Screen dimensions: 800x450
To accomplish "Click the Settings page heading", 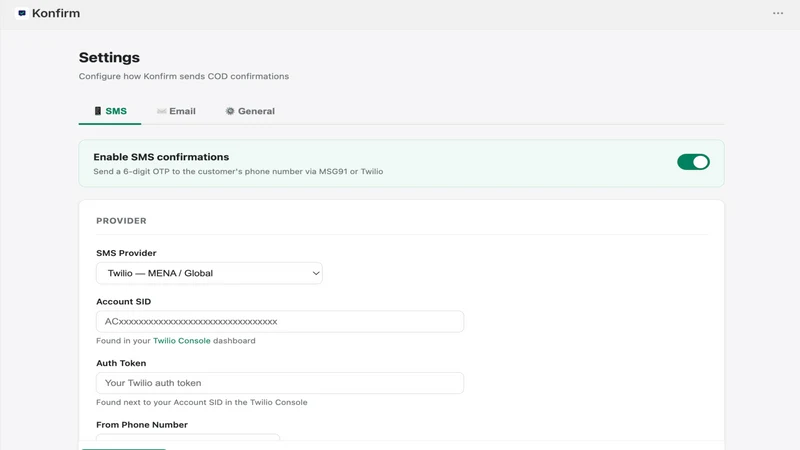I will (109, 58).
